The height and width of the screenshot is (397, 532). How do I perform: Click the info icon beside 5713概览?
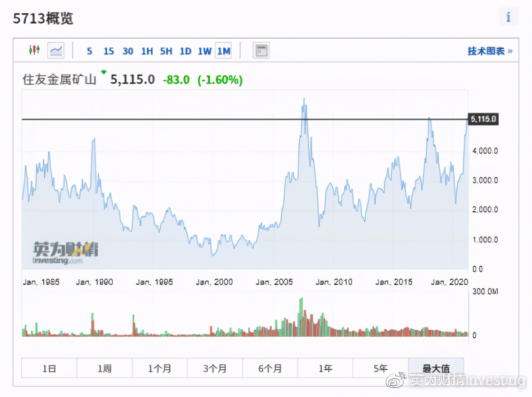[508, 17]
